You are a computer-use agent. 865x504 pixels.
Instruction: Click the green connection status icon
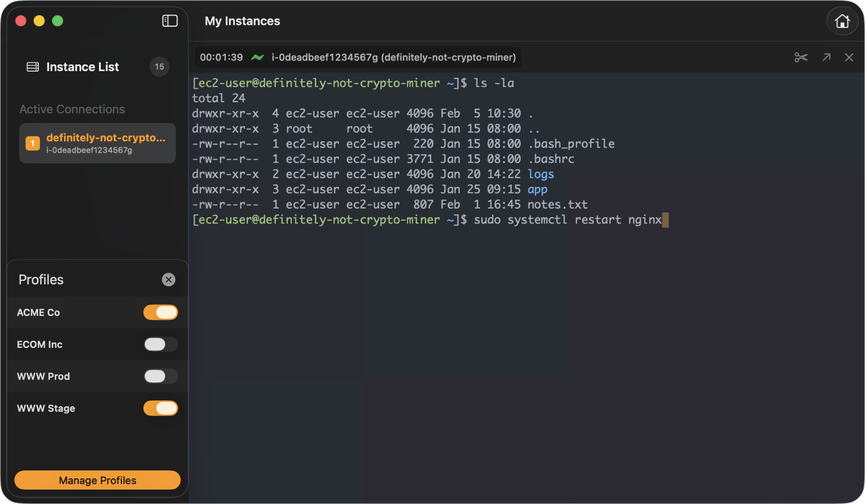point(257,58)
